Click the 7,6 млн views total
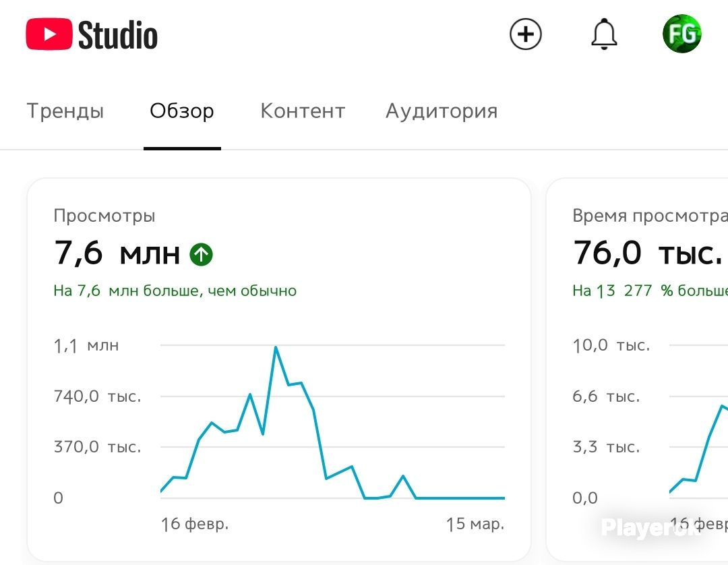The image size is (728, 565). [117, 254]
